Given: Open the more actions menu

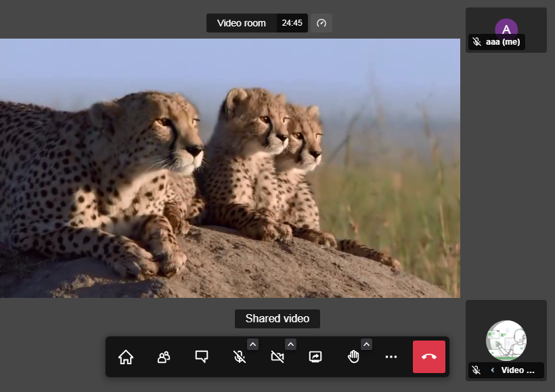Looking at the screenshot, I should (x=391, y=357).
